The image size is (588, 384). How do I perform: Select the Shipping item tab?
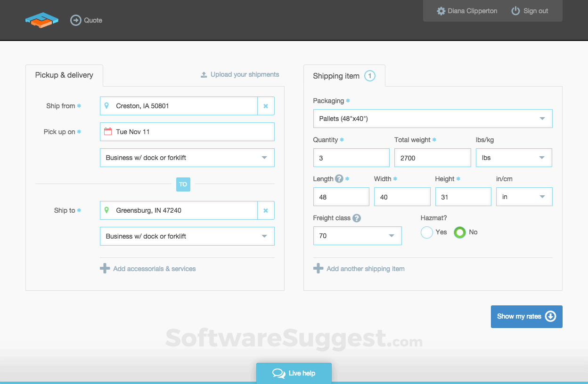pyautogui.click(x=336, y=75)
